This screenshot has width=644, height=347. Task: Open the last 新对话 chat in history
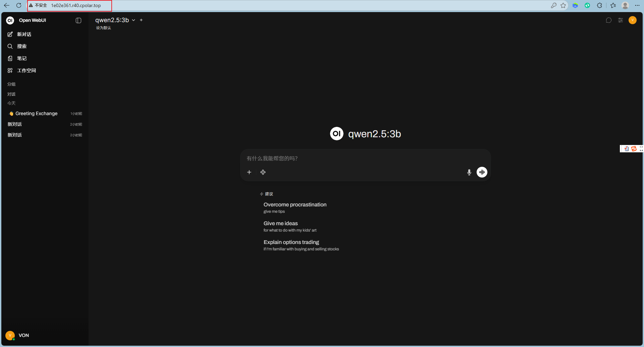(45, 135)
